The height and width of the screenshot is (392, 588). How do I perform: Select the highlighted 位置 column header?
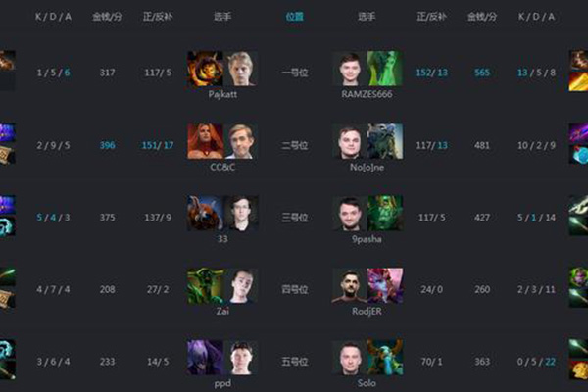coord(295,17)
